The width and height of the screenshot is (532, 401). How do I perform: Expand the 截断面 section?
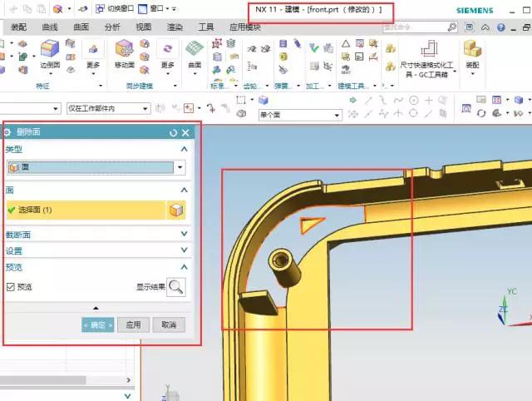coord(185,235)
